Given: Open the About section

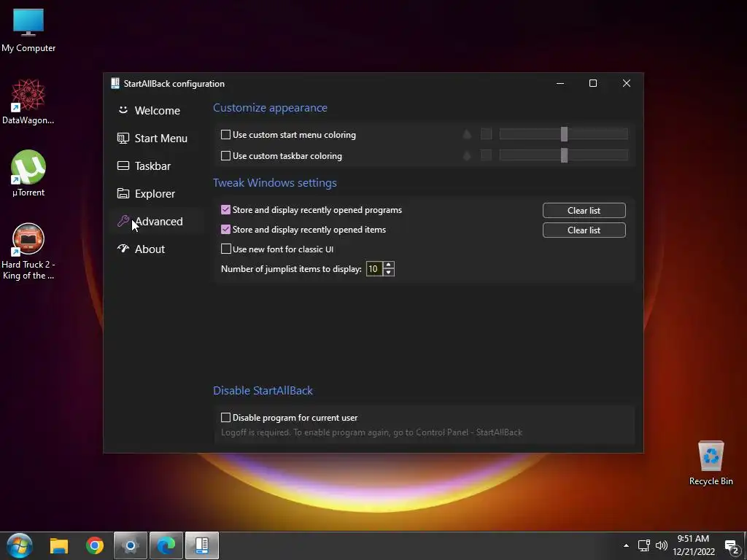Looking at the screenshot, I should [141, 249].
